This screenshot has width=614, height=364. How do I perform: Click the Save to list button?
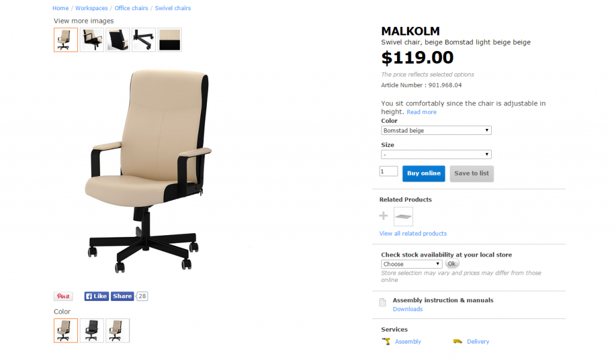(x=471, y=173)
